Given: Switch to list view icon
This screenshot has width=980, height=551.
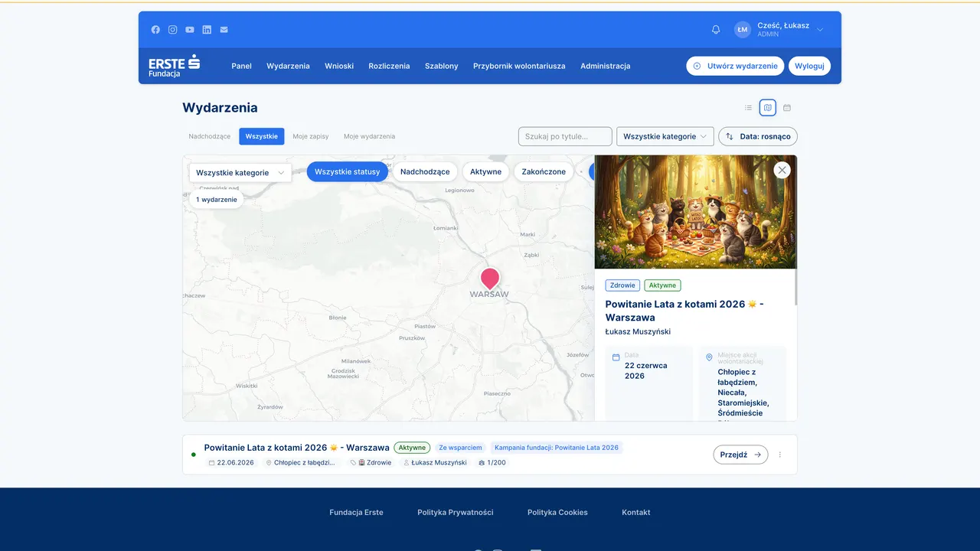Looking at the screenshot, I should [x=749, y=108].
